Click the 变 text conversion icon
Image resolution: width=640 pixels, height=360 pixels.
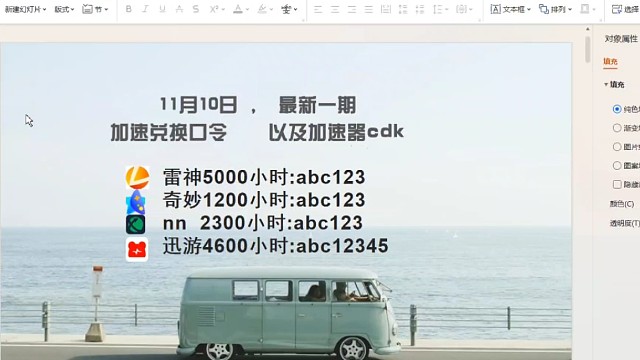click(x=286, y=9)
